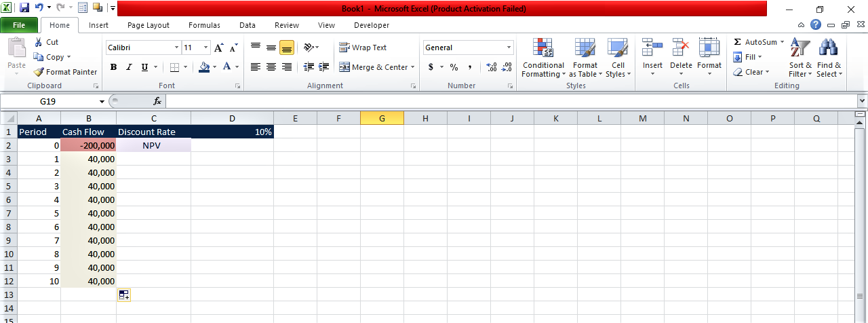Apply comma style format
This screenshot has height=323, width=868.
tap(469, 67)
